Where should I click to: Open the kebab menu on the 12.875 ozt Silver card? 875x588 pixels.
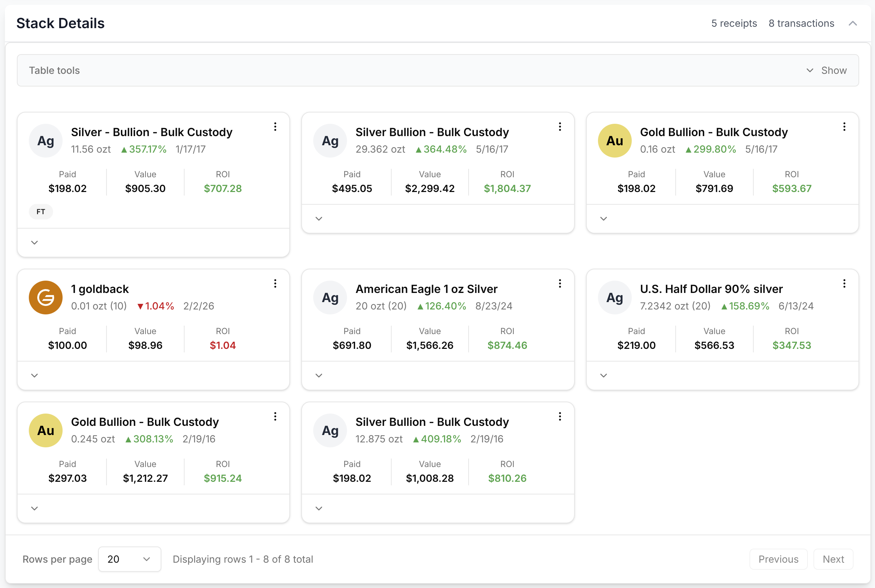(560, 416)
